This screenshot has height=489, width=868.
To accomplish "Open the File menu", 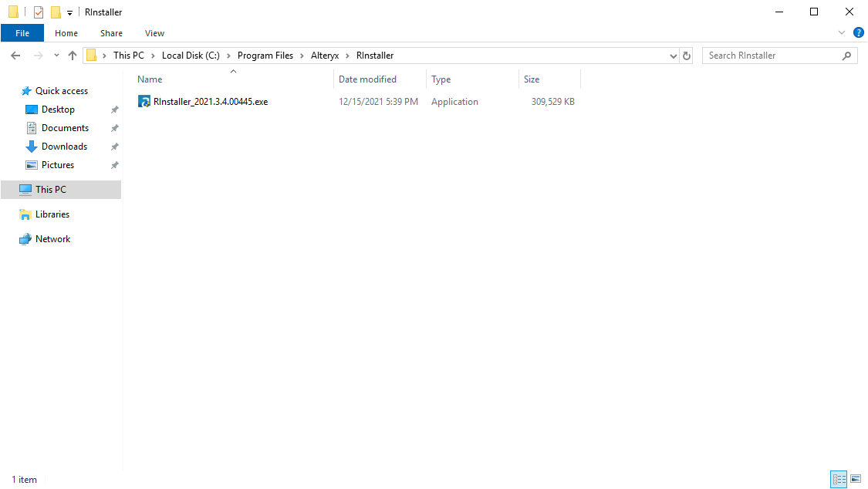I will point(22,33).
